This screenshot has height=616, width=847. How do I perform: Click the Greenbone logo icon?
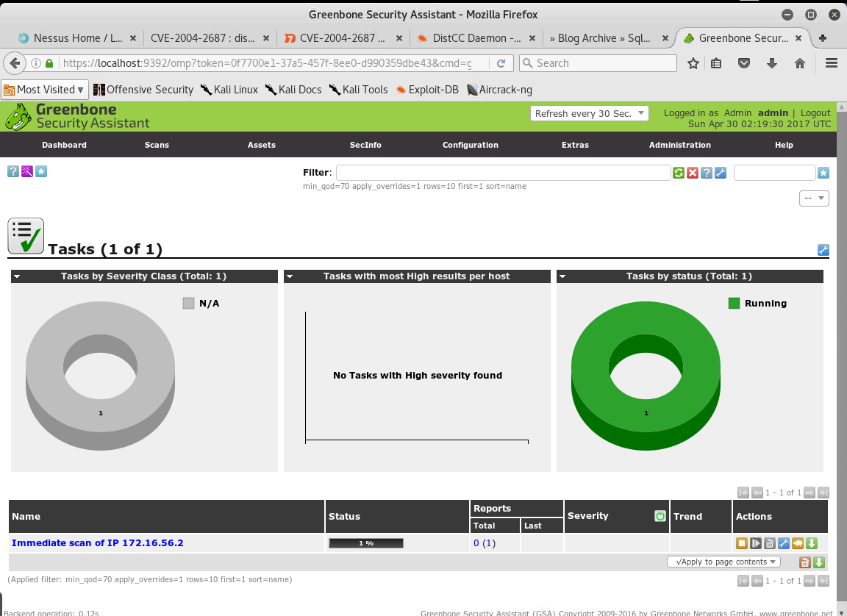(x=18, y=117)
